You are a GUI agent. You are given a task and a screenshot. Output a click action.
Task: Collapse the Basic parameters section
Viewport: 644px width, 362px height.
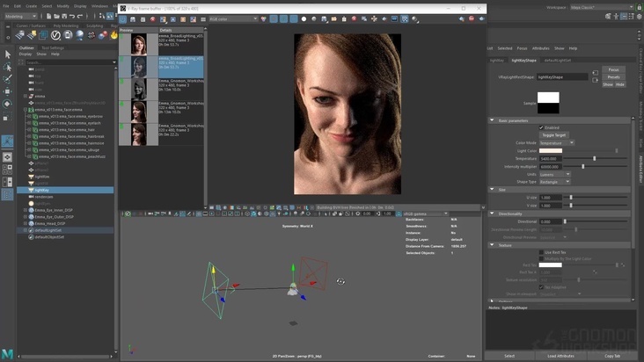492,120
